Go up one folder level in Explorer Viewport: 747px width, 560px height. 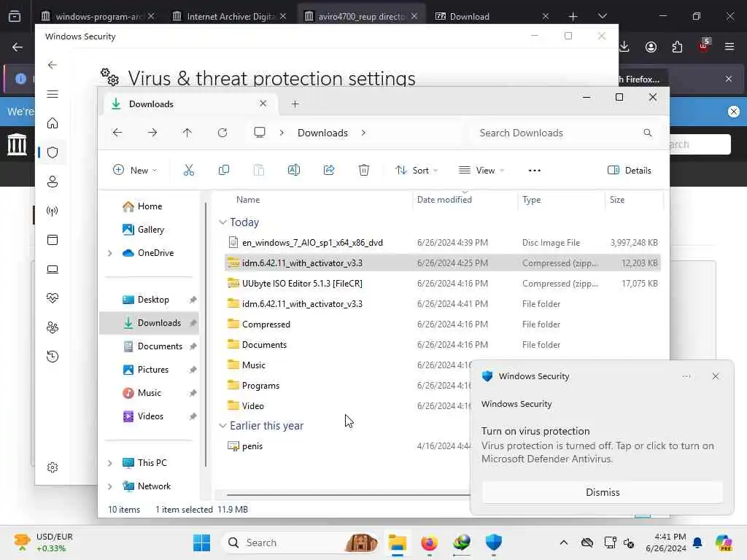[x=187, y=133]
